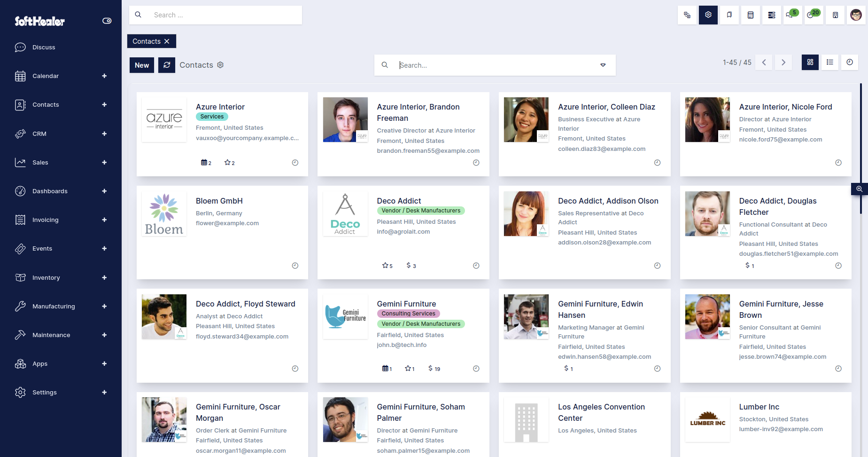This screenshot has width=868, height=457.
Task: Click the contacts Search... field
Action: (x=496, y=65)
